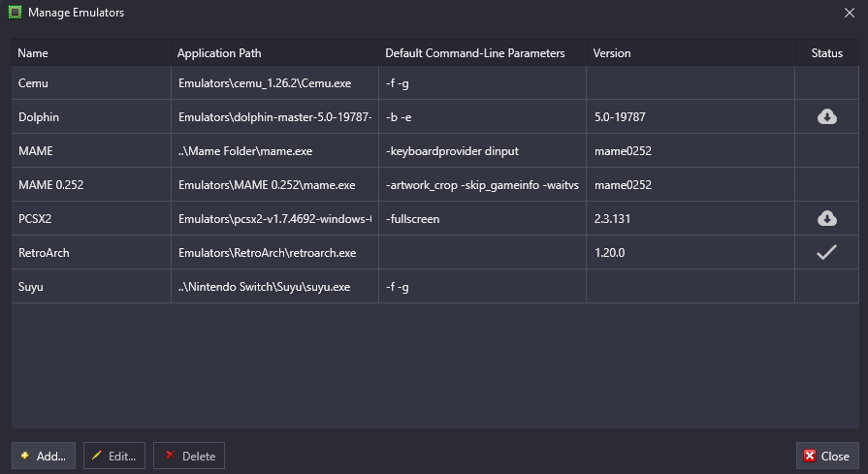The width and height of the screenshot is (868, 474).
Task: Close the window using the title bar X
Action: coord(850,14)
